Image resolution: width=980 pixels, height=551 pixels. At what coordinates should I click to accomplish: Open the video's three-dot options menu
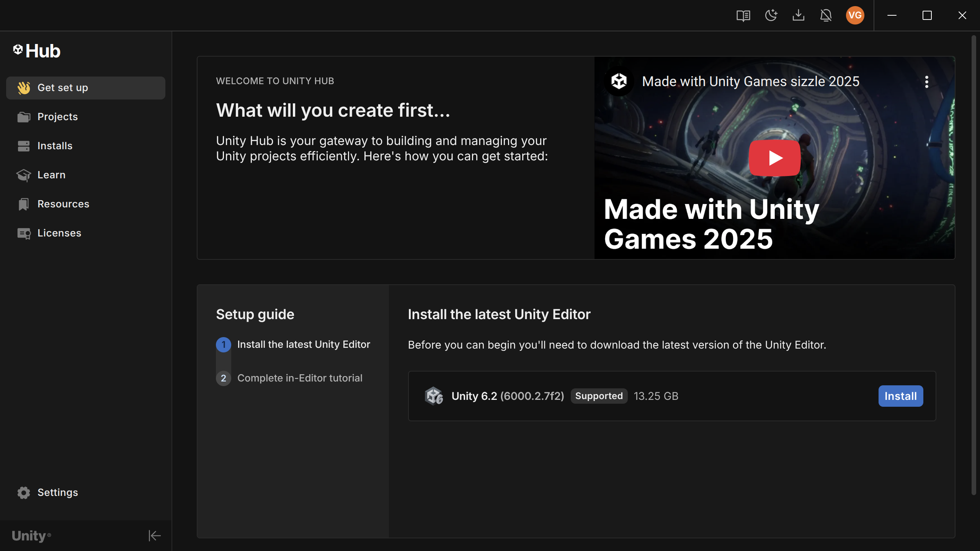point(926,82)
